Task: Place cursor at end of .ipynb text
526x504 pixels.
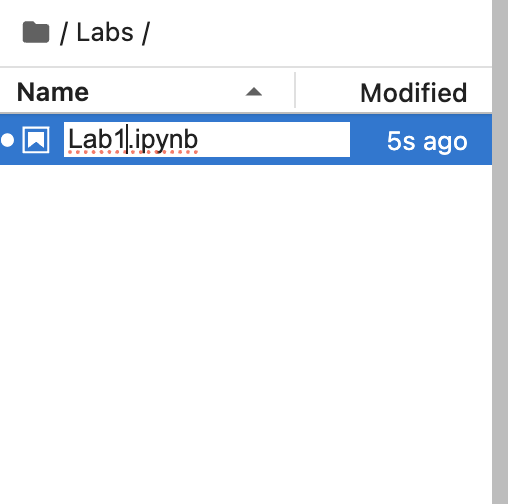Action: (x=198, y=140)
